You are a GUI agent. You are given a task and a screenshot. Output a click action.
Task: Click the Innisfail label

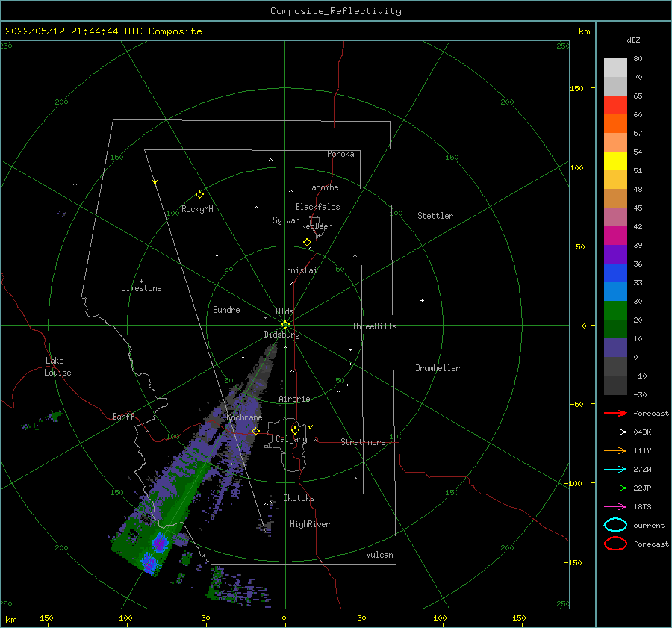pyautogui.click(x=302, y=270)
